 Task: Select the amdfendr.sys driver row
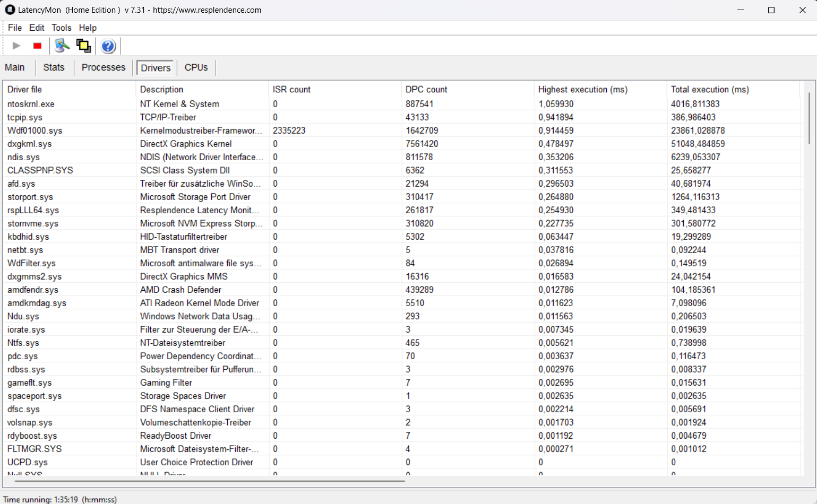(403, 290)
